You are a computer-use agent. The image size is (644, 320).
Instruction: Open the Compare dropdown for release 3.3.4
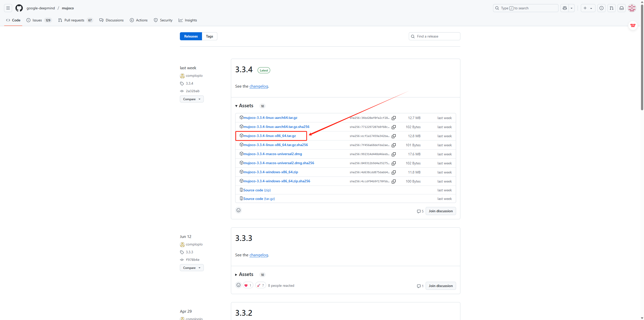tap(191, 99)
